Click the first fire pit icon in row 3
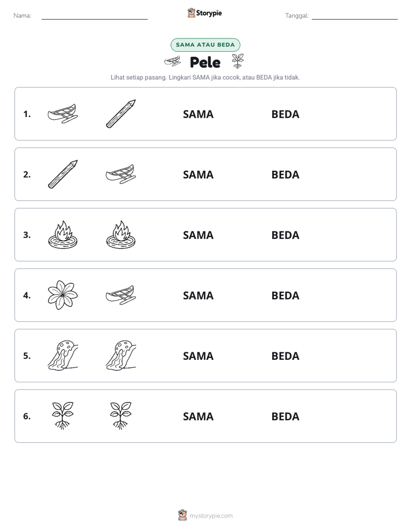This screenshot has height=532, width=411. click(63, 235)
